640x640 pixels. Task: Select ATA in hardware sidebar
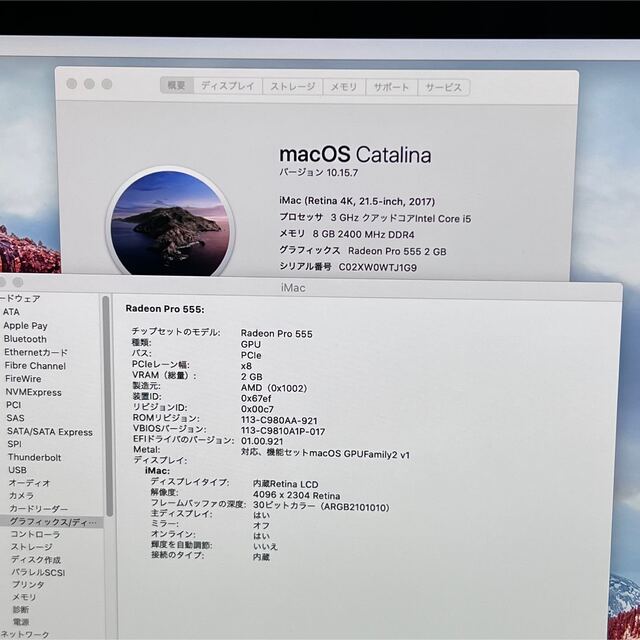[11, 312]
